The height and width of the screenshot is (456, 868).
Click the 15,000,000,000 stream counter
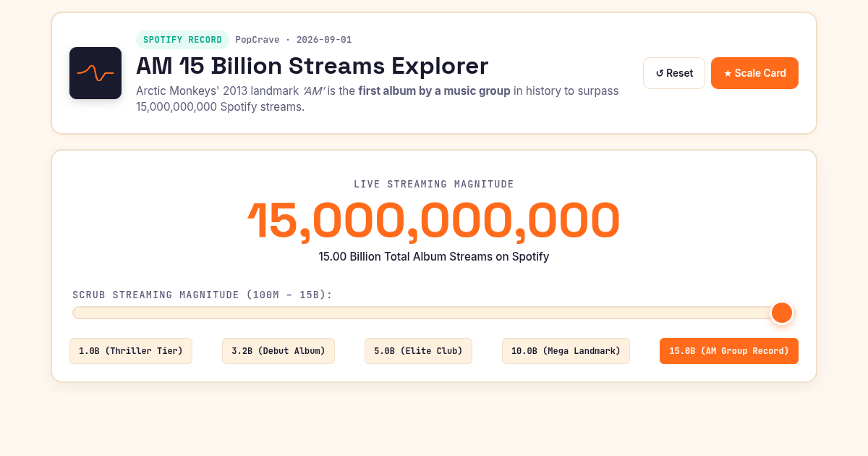point(434,221)
